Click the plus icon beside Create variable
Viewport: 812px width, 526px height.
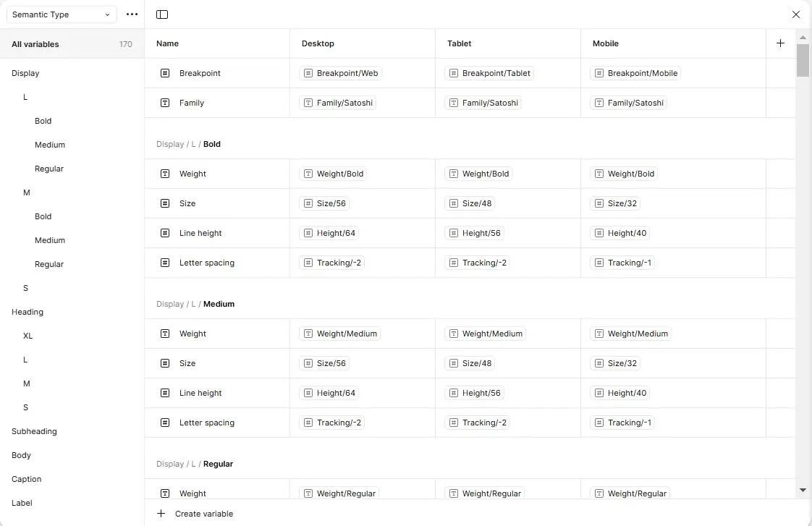(161, 514)
